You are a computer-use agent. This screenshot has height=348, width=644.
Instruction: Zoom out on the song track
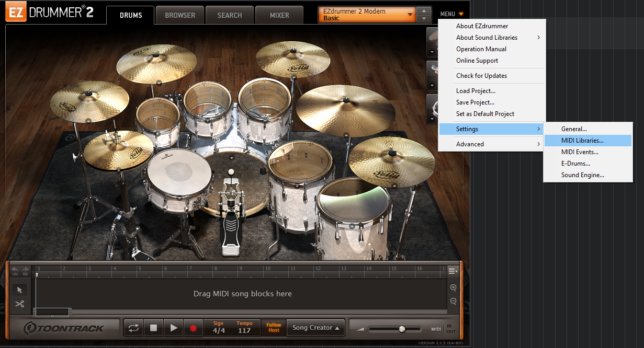[453, 301]
